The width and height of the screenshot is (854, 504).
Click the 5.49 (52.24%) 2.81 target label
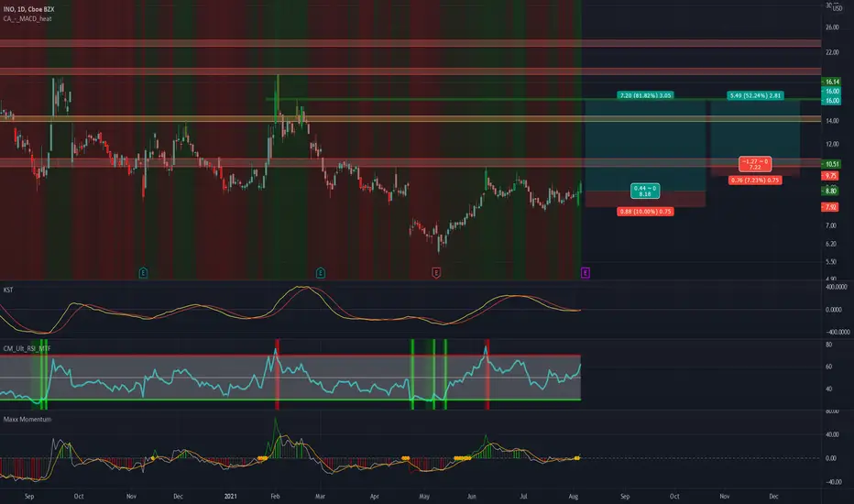(755, 95)
